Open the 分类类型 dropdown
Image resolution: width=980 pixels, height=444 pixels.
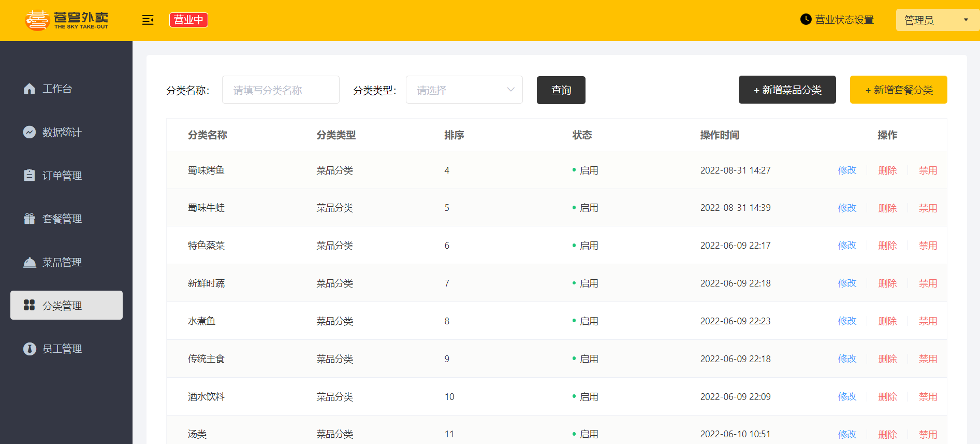pos(464,90)
